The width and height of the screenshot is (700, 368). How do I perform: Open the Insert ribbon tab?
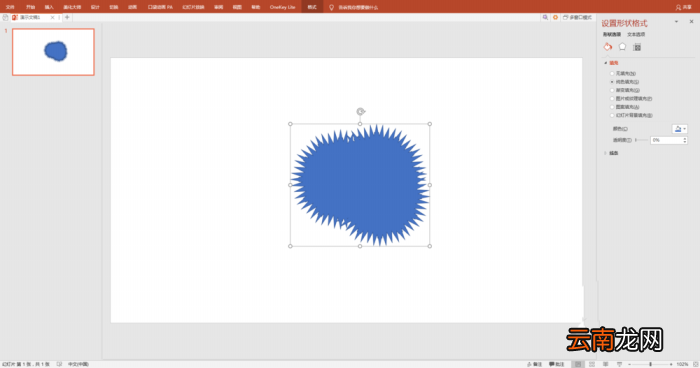click(x=49, y=7)
